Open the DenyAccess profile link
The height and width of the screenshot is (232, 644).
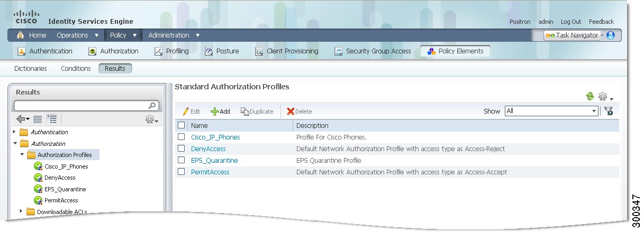pyautogui.click(x=208, y=149)
